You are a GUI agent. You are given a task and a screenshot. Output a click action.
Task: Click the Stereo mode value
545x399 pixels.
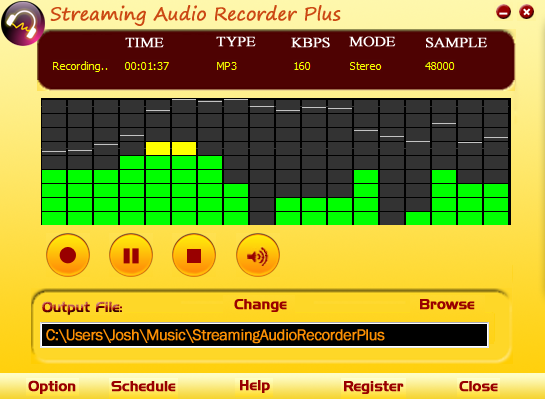(365, 66)
